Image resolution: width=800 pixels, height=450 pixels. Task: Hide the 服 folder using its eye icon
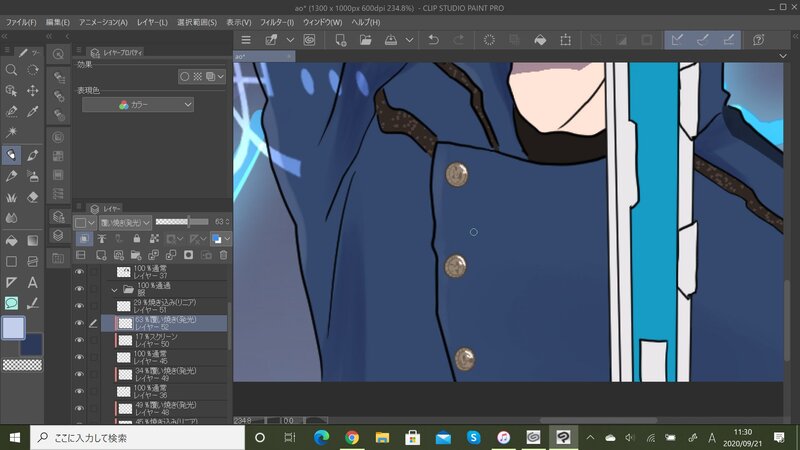click(x=79, y=289)
